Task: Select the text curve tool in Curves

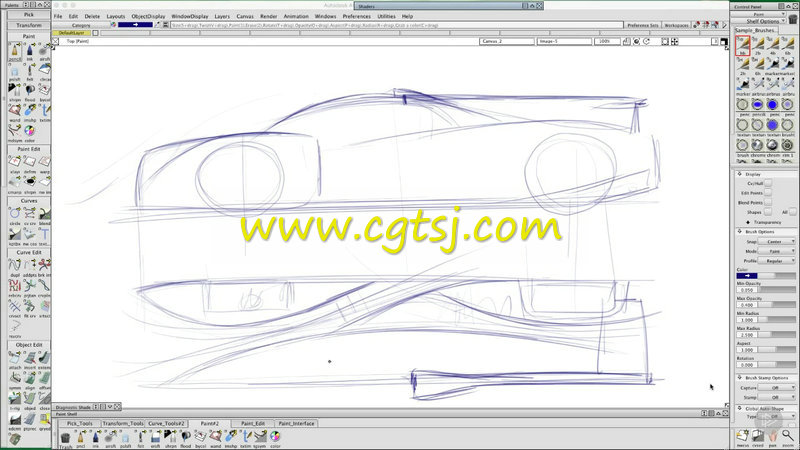Action: coord(44,236)
